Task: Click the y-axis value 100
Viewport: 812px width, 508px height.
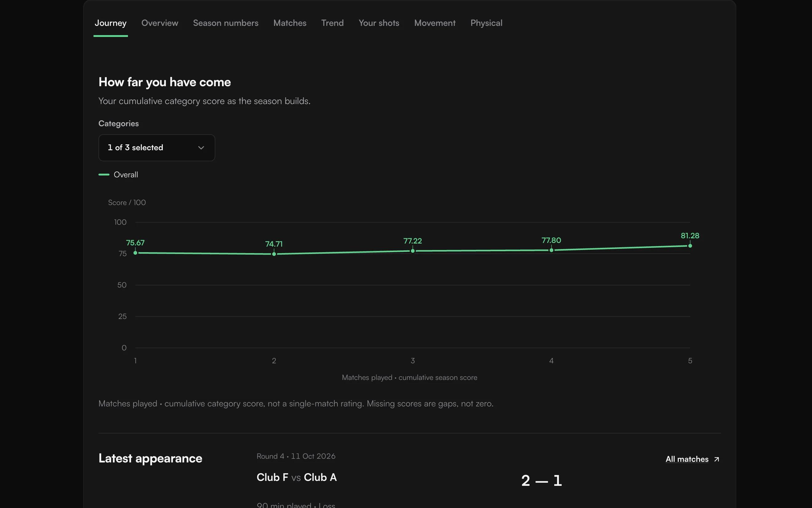Action: (x=121, y=222)
